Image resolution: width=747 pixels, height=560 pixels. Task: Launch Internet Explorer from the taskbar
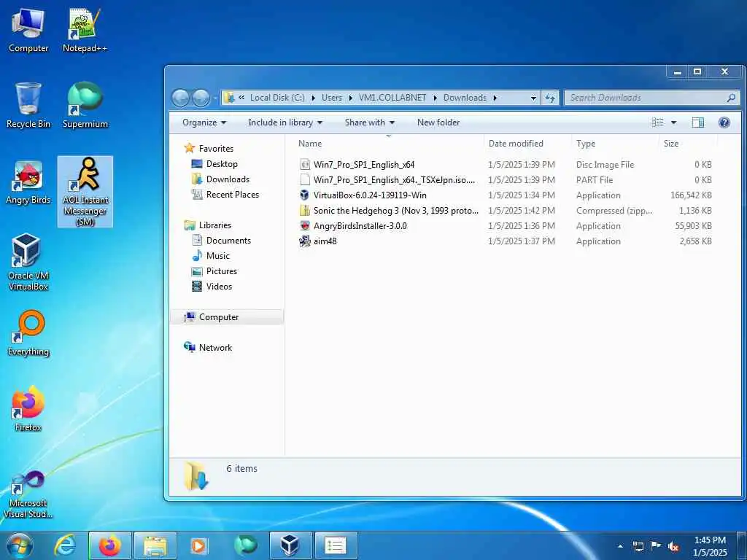(65, 545)
